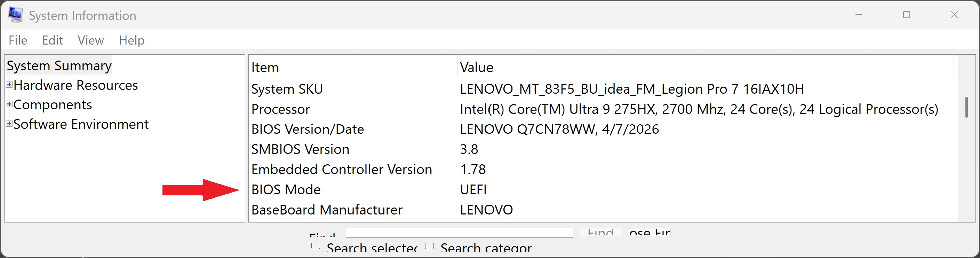The height and width of the screenshot is (258, 980).
Task: Close the System Information window
Action: pos(955,15)
